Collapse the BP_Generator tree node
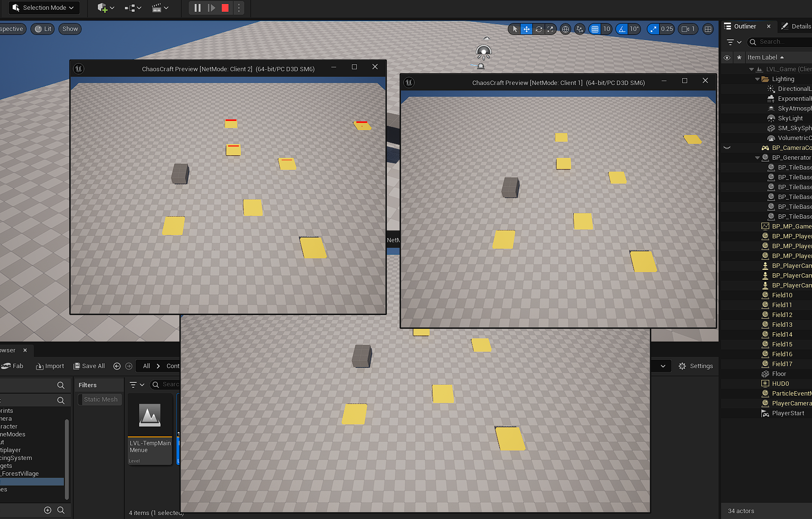The height and width of the screenshot is (519, 812). (757, 158)
